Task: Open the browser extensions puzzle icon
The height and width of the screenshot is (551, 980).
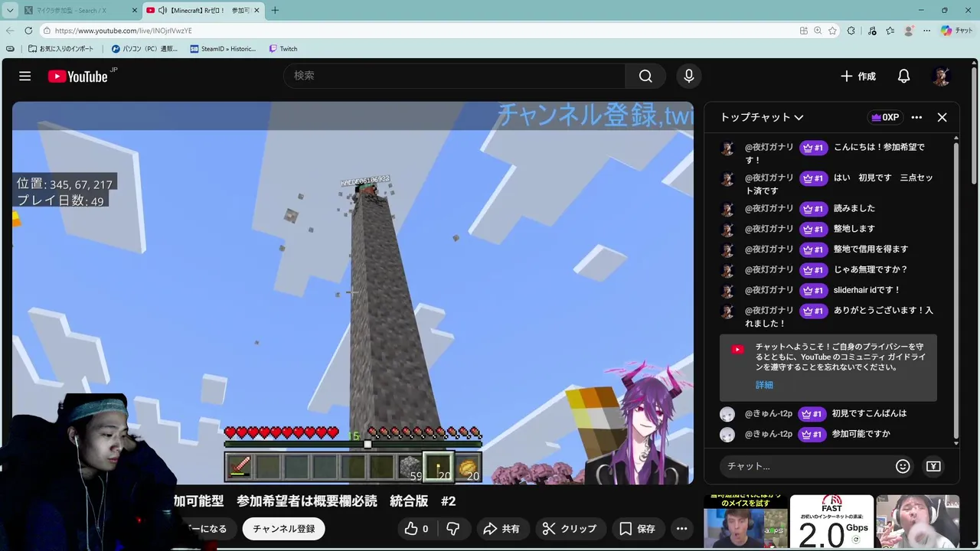Action: [851, 31]
